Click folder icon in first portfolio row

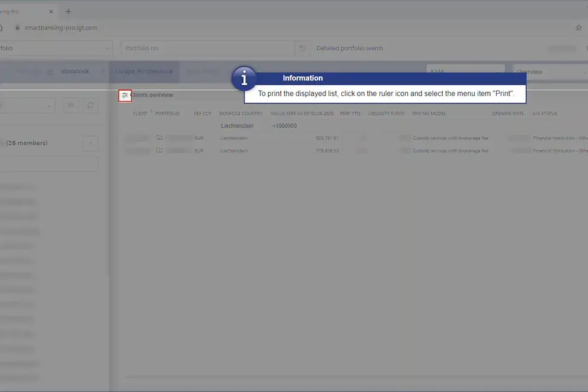point(159,138)
